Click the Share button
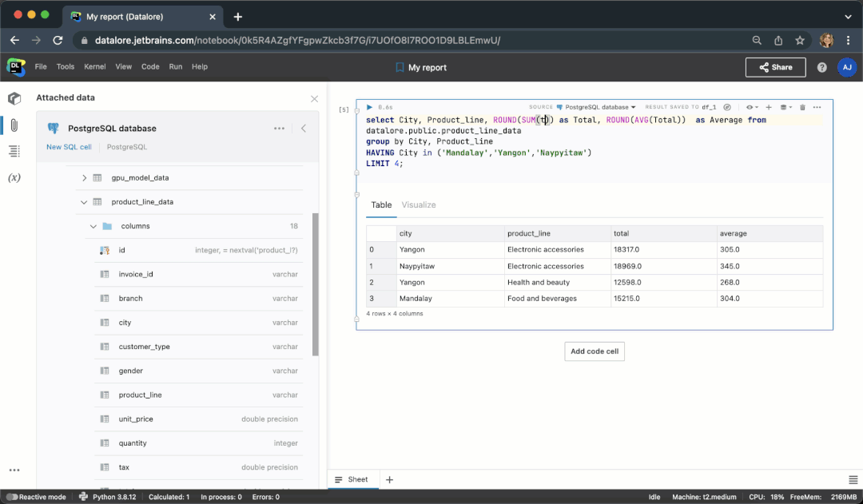This screenshot has width=863, height=504. (775, 68)
